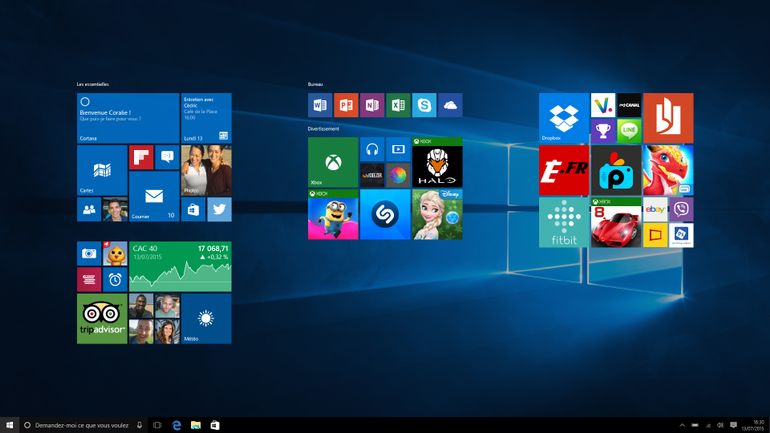The width and height of the screenshot is (770, 433).
Task: Open the Cortana welcome tile
Action: click(128, 118)
